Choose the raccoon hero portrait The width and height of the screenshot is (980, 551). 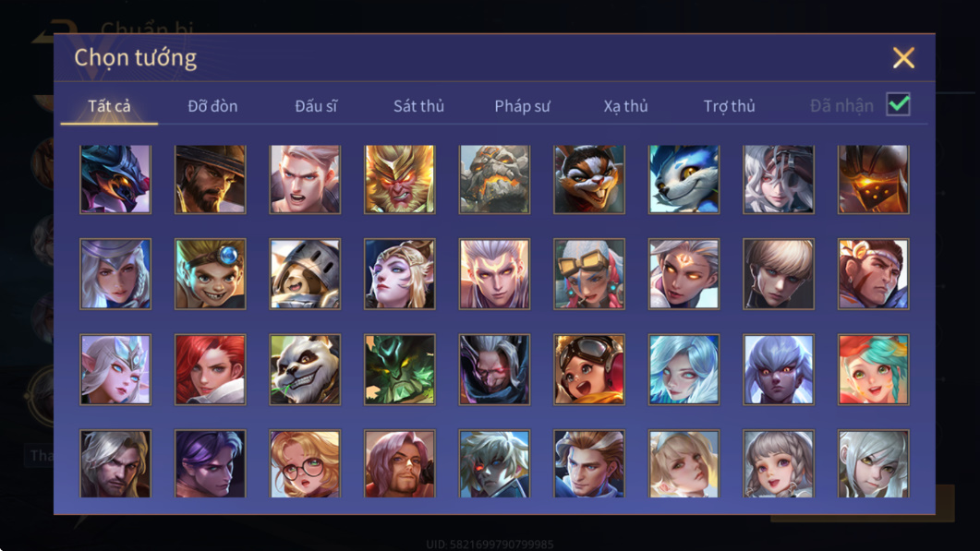(x=589, y=180)
